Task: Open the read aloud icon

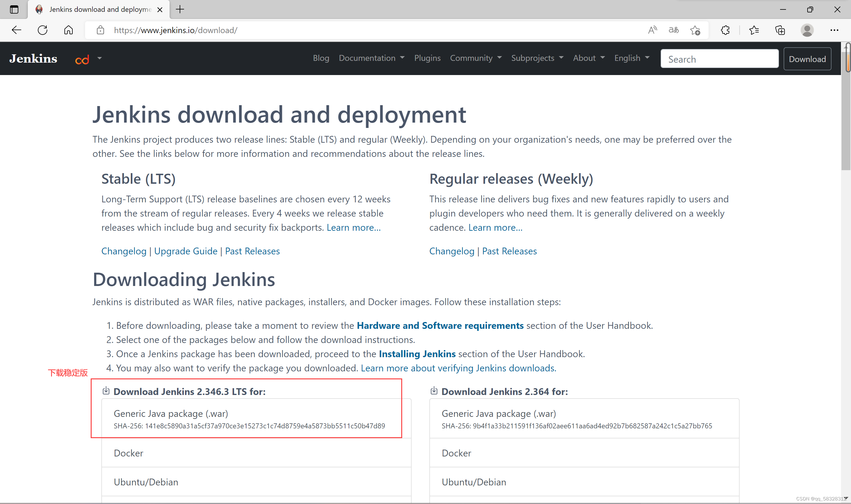Action: [x=652, y=30]
